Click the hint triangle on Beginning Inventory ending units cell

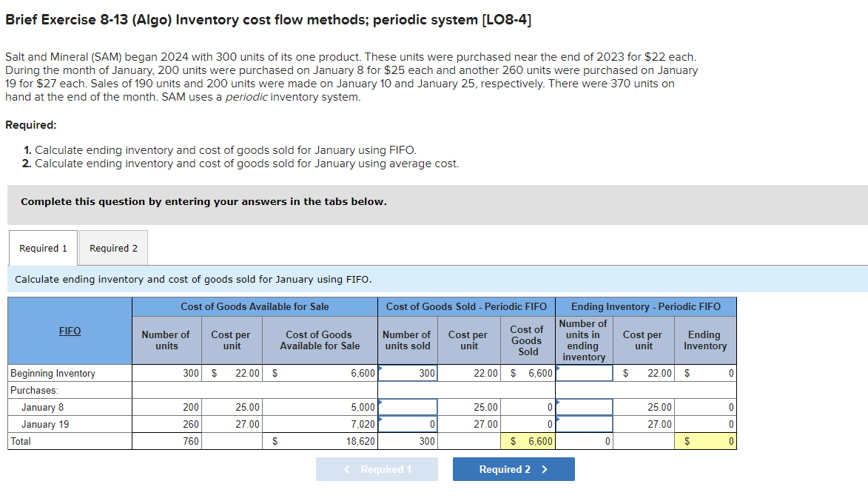click(556, 366)
